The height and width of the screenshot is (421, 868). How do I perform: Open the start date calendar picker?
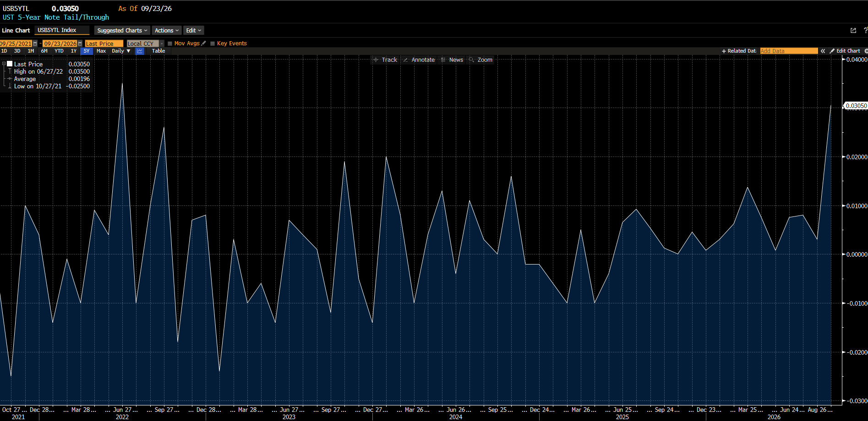click(x=35, y=43)
